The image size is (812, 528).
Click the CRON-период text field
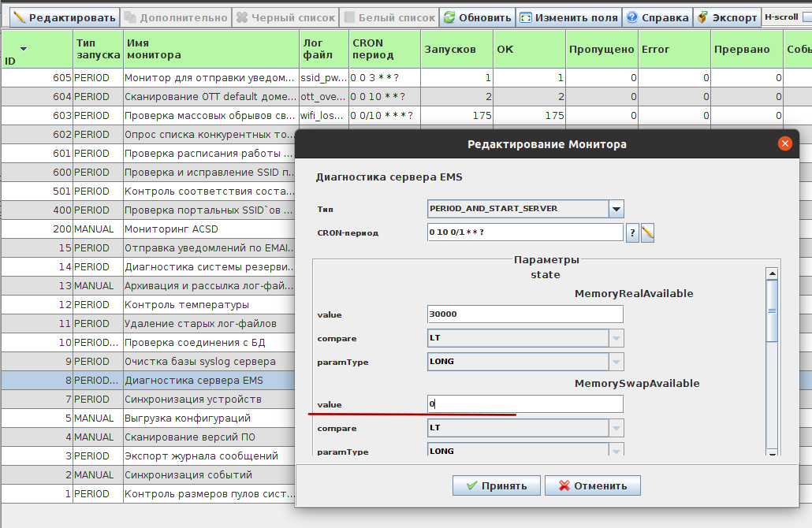[525, 232]
